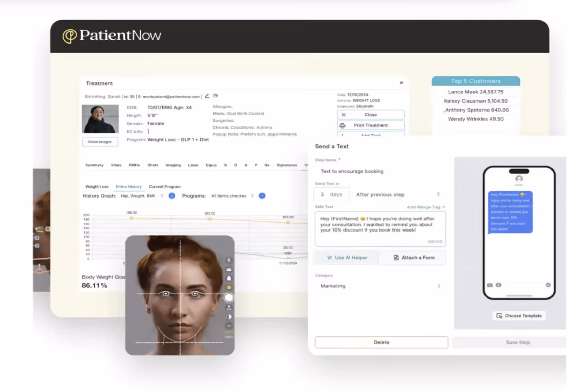Open the Programs selector showing All items checked
This screenshot has height=392, width=569.
(x=233, y=196)
